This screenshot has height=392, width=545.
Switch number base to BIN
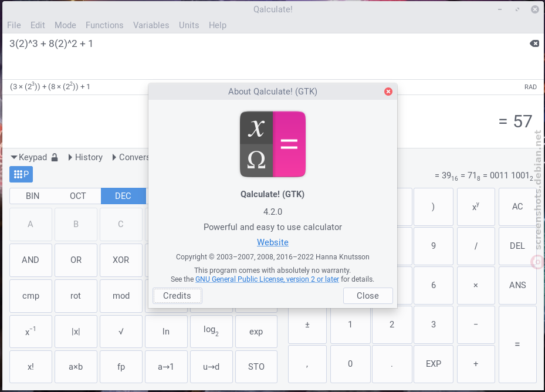click(33, 196)
